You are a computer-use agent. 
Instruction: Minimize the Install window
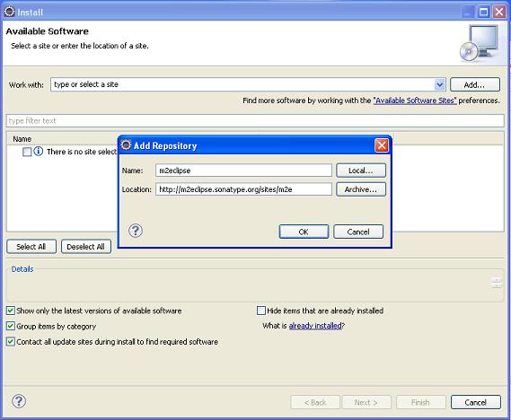pos(468,13)
